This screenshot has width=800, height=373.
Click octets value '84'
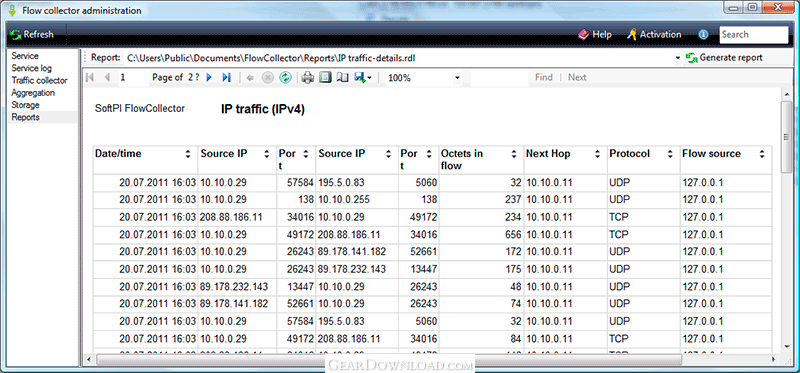coord(516,339)
